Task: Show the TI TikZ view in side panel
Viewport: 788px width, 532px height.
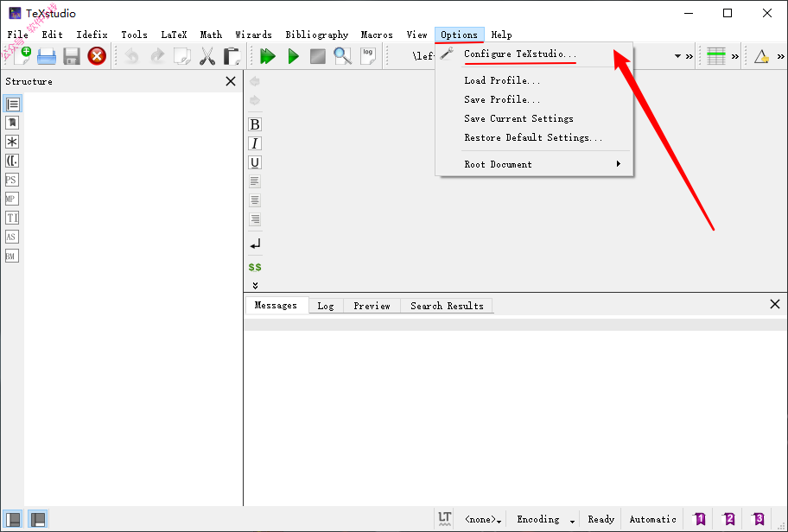Action: point(12,218)
